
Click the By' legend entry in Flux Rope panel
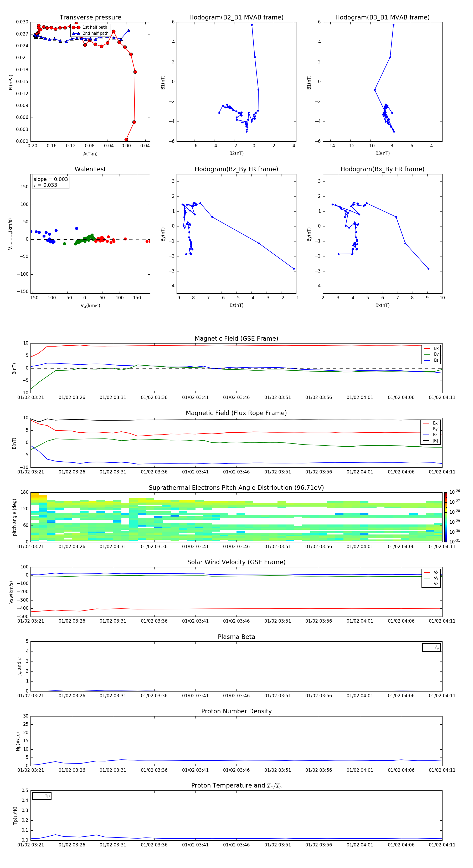[431, 429]
